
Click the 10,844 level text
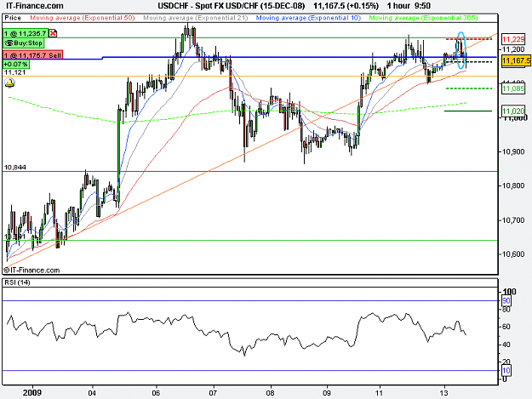click(x=15, y=168)
